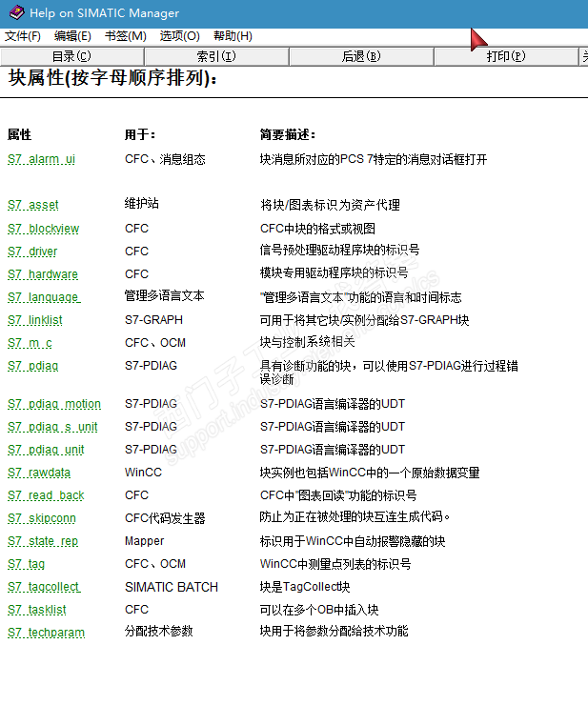Click the description 块实例也包括WinCC中的一个原始数据变量

370,473
